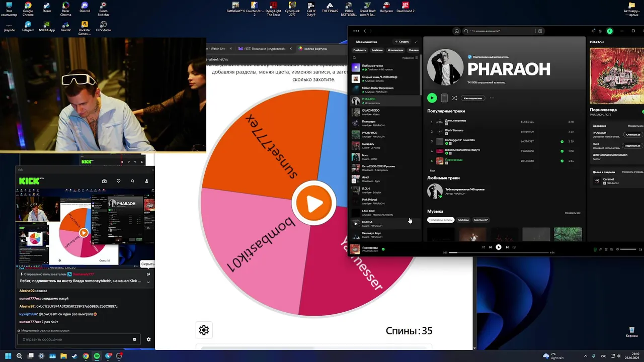Seek within Spotify track progress bar
The image size is (644, 362).
(498, 252)
